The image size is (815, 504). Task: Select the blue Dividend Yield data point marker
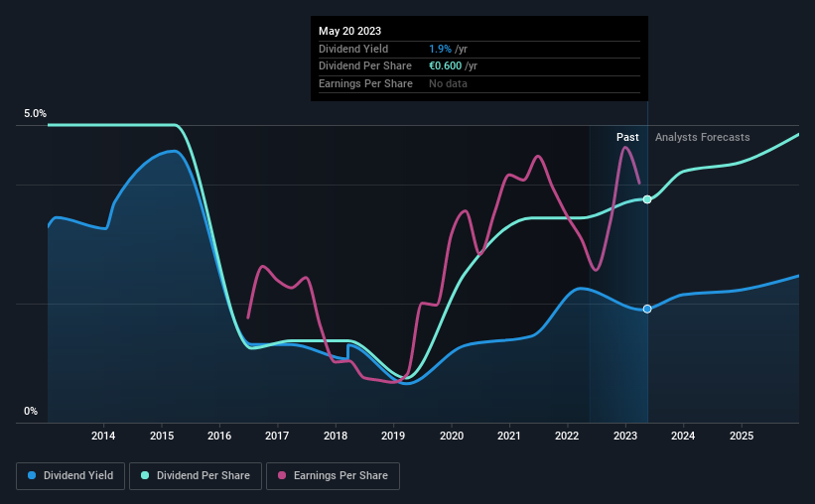(647, 310)
